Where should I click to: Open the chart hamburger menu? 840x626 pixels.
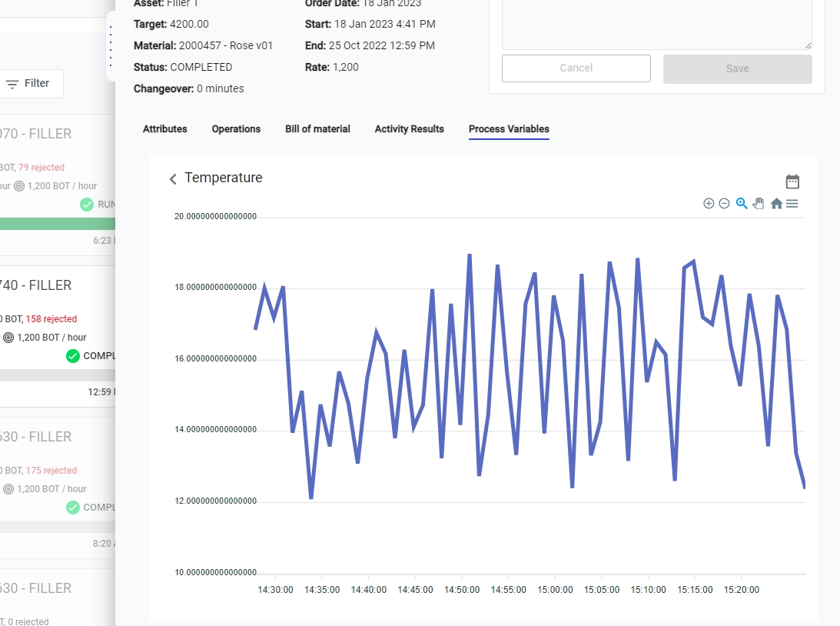tap(792, 204)
